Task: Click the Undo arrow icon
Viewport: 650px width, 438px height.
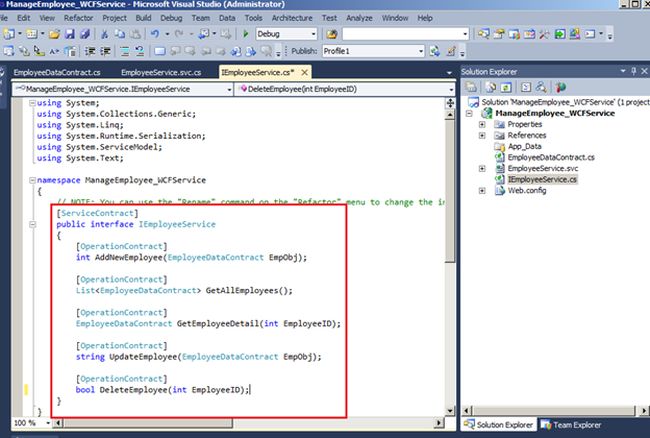Action: point(155,34)
